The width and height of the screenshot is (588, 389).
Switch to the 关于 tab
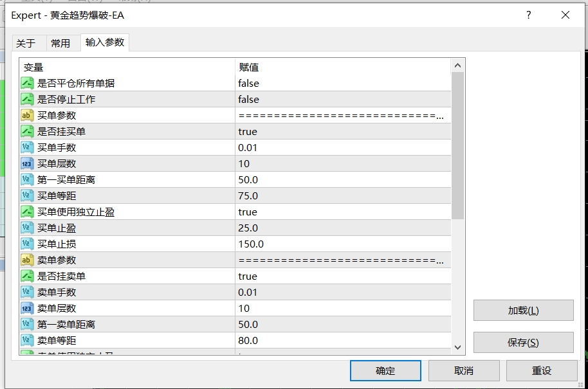pyautogui.click(x=26, y=43)
